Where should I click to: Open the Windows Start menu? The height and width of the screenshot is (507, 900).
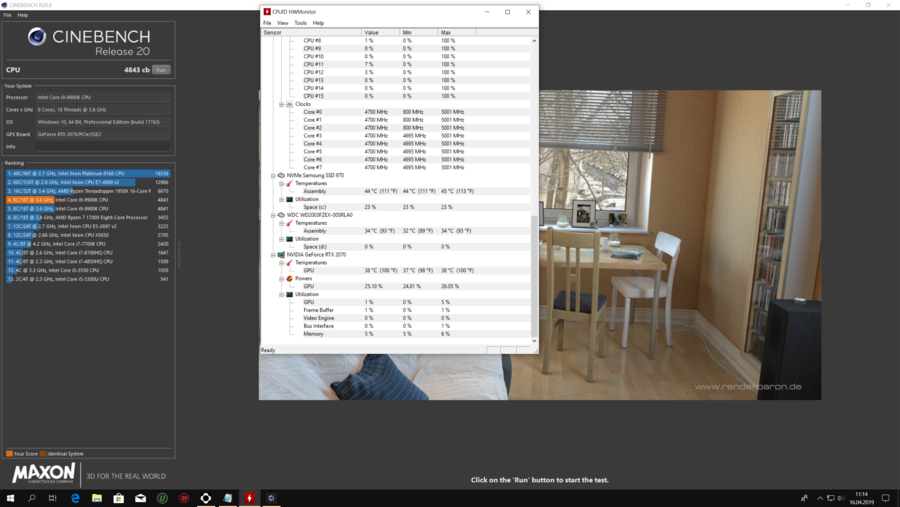10,498
